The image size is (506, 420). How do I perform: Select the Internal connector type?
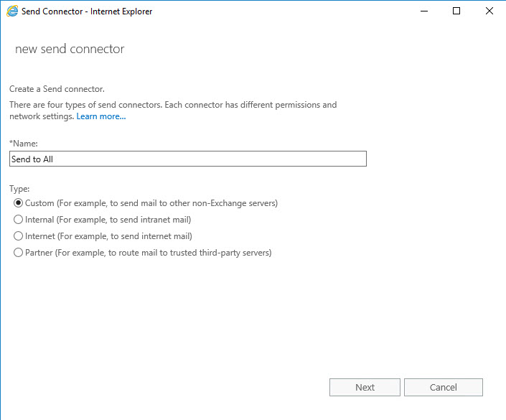[19, 220]
